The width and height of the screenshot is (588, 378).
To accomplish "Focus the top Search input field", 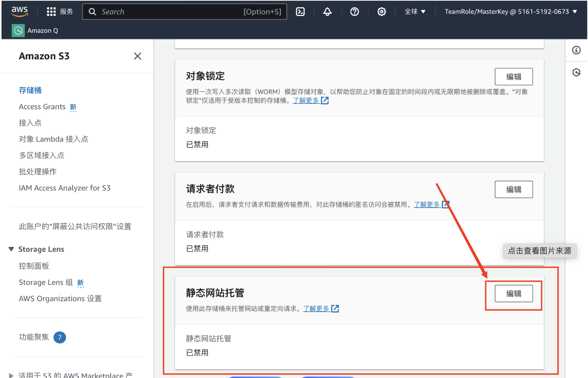I will coord(185,12).
